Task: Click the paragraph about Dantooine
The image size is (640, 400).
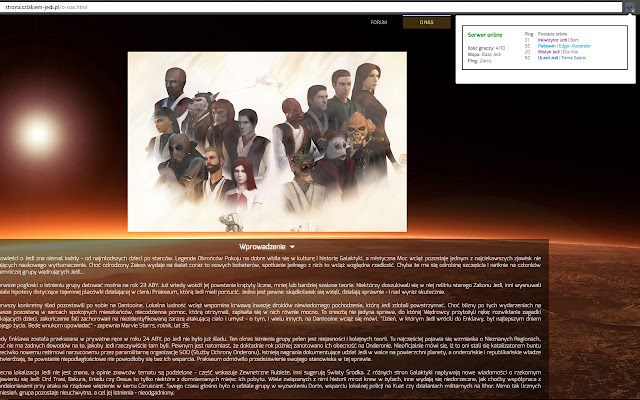Action: pyautogui.click(x=271, y=316)
